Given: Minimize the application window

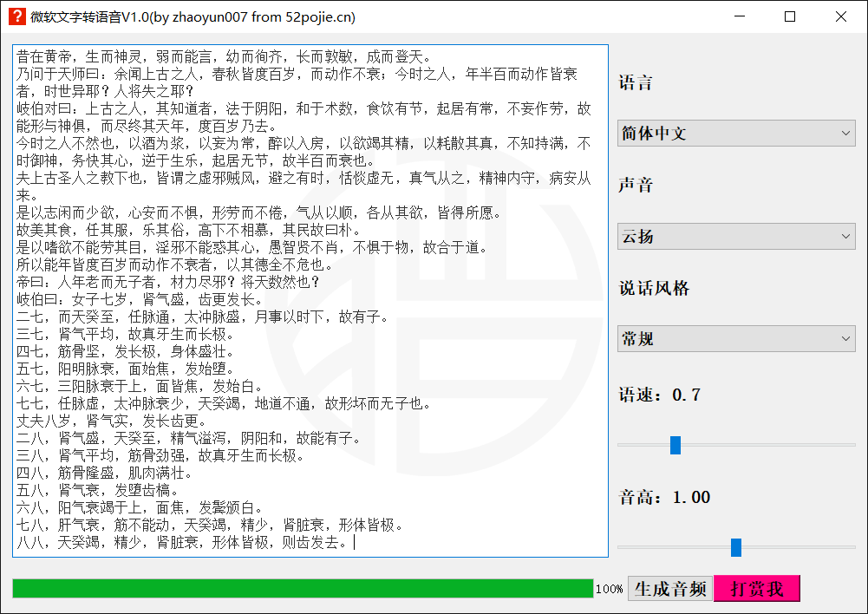Looking at the screenshot, I should point(740,16).
